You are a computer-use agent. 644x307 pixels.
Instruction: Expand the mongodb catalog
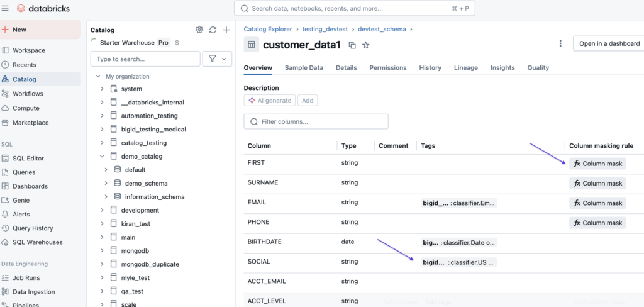103,251
